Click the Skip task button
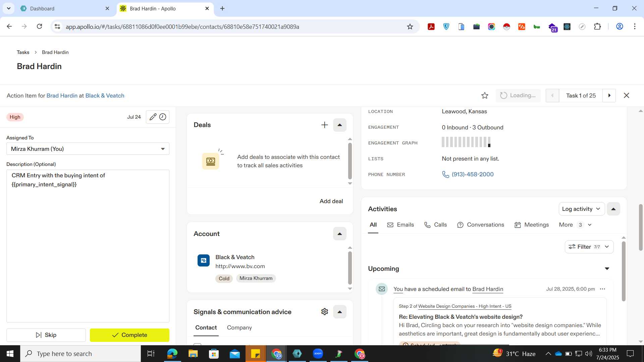The height and width of the screenshot is (362, 644). coord(46,335)
